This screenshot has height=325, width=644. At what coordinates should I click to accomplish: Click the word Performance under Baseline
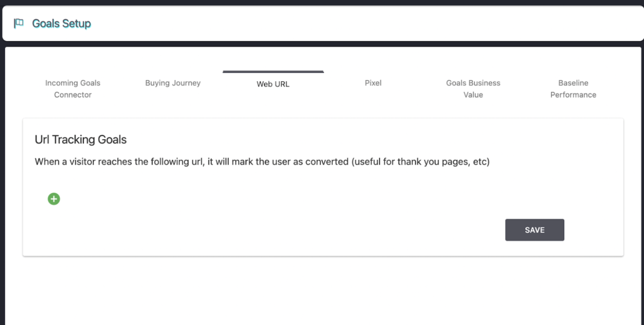point(573,95)
